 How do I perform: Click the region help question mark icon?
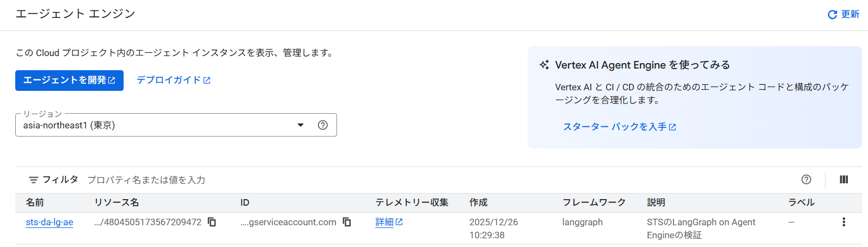click(323, 125)
